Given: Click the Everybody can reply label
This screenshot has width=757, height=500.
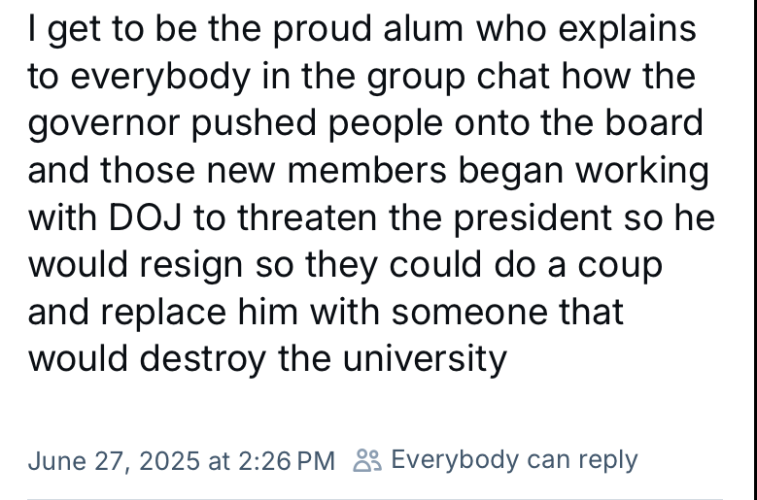Looking at the screenshot, I should [x=514, y=460].
